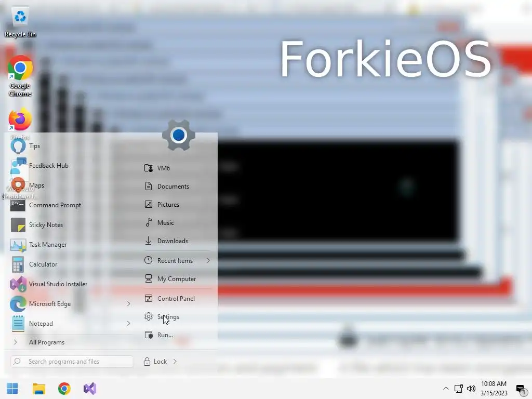Expand Microsoft Edge jump list arrow
The width and height of the screenshot is (532, 399).
tap(129, 303)
